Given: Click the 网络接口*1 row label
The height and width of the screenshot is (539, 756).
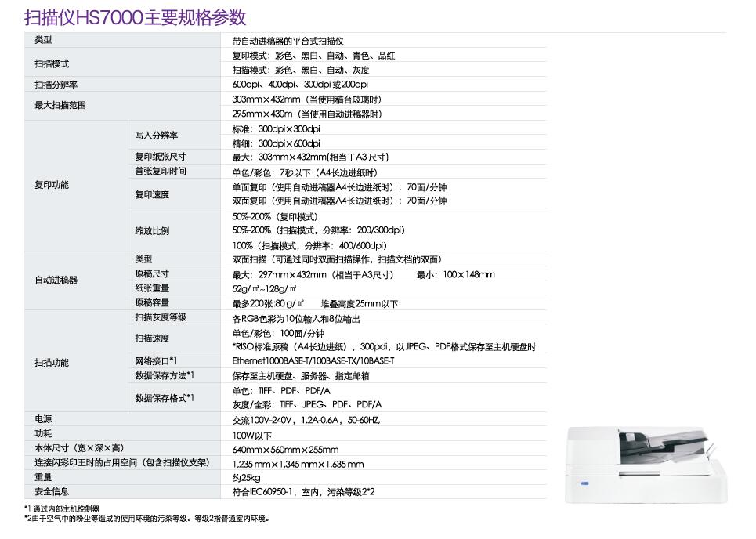Looking at the screenshot, I should tap(154, 360).
